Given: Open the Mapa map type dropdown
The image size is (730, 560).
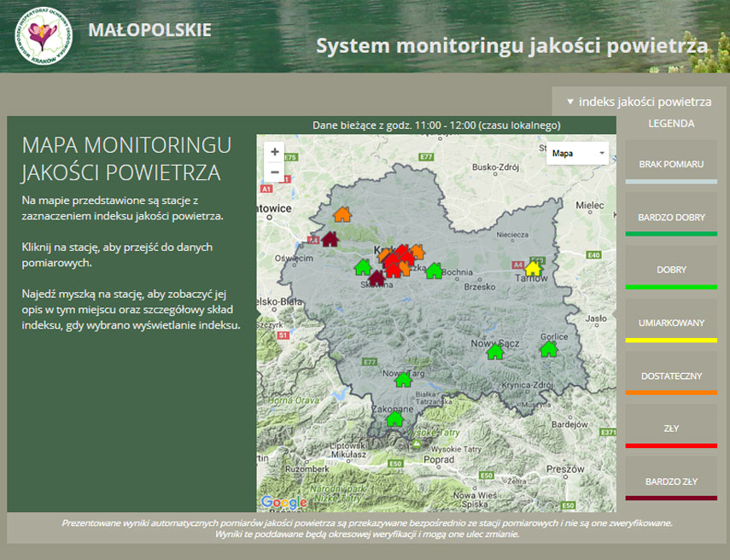Looking at the screenshot, I should tap(575, 154).
